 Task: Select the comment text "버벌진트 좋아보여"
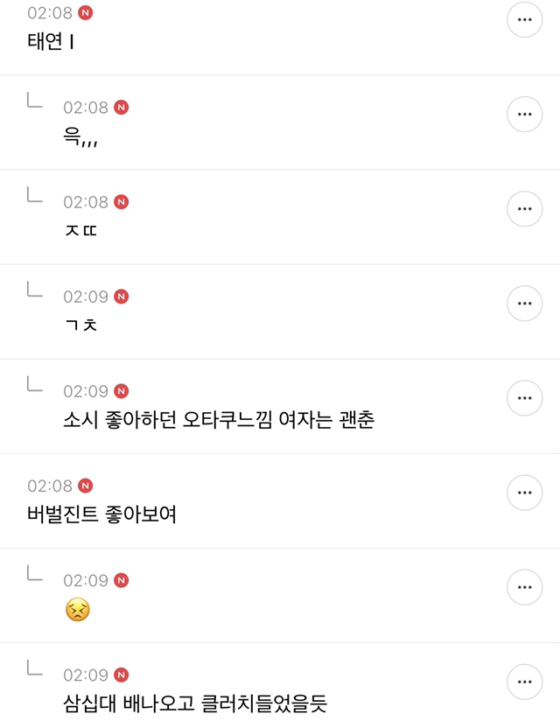pyautogui.click(x=101, y=514)
